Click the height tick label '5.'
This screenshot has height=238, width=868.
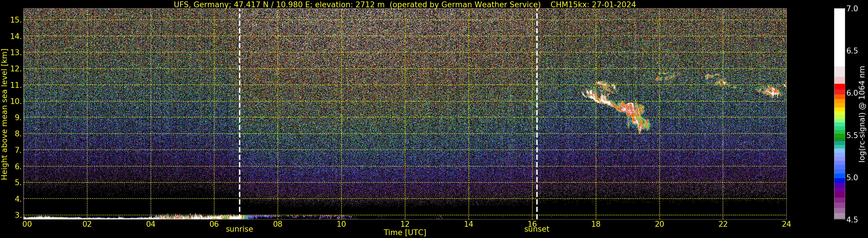pyautogui.click(x=18, y=183)
